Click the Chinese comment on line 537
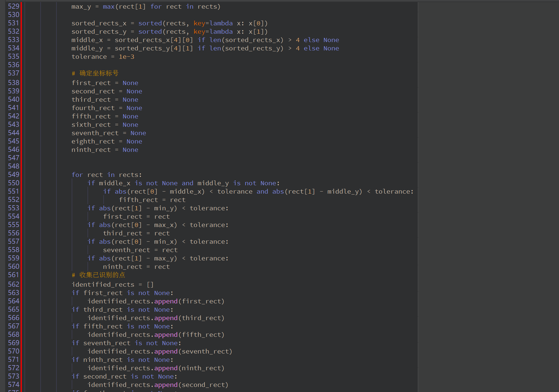 (x=99, y=73)
